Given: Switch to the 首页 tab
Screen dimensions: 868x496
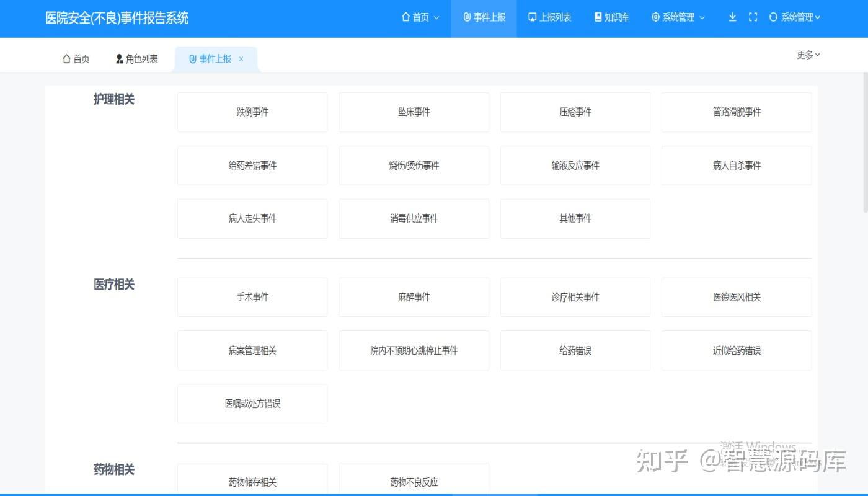Looking at the screenshot, I should coord(76,59).
